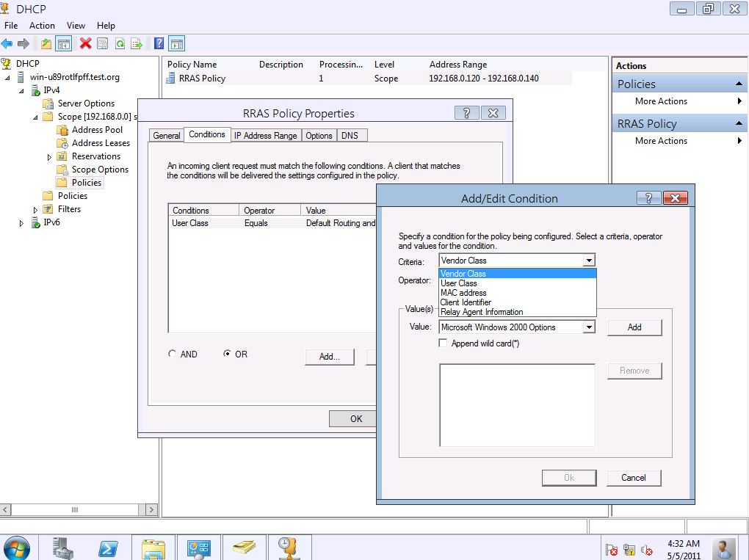The image size is (749, 560).
Task: Open the View menu
Action: pyautogui.click(x=76, y=26)
